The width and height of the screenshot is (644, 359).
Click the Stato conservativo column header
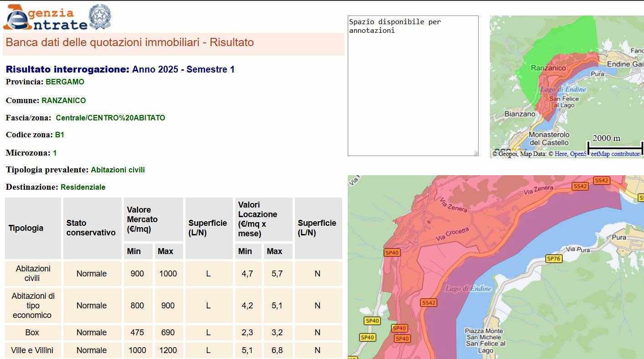click(91, 228)
